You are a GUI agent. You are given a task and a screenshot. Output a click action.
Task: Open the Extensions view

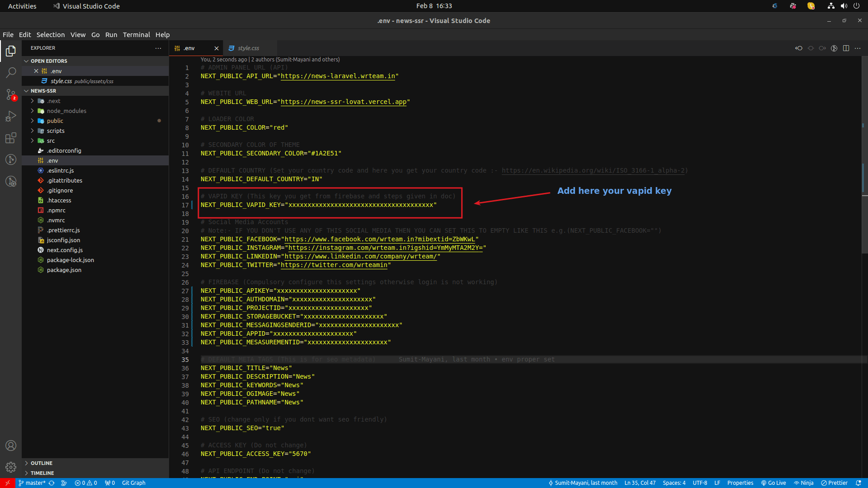point(11,138)
